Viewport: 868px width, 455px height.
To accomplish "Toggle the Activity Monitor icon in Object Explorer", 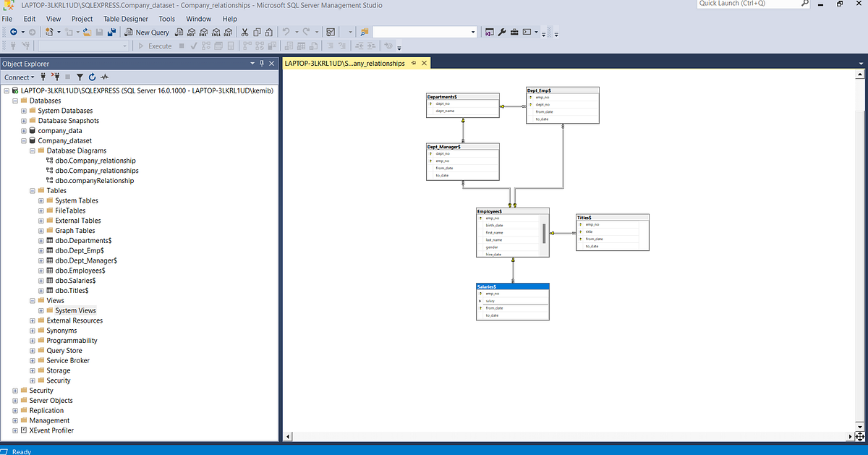I will [x=103, y=77].
